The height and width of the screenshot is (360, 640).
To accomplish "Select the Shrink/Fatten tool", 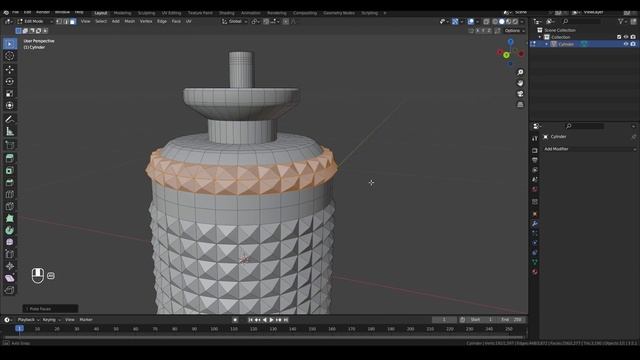I will coord(10,266).
